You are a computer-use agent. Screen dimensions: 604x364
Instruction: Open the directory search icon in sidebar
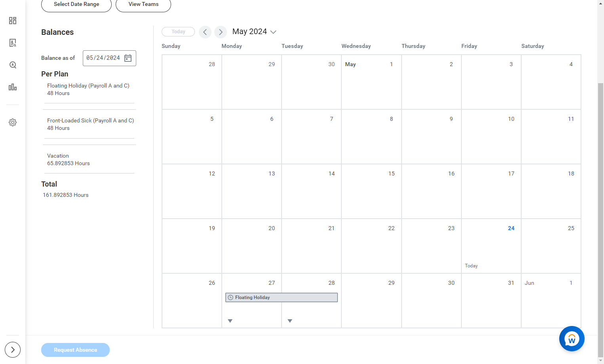point(13,43)
